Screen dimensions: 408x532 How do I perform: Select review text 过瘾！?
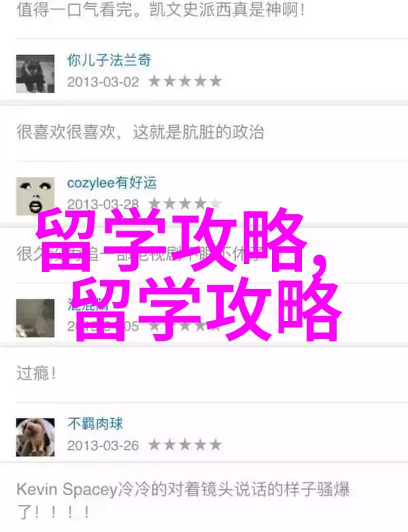click(x=36, y=373)
